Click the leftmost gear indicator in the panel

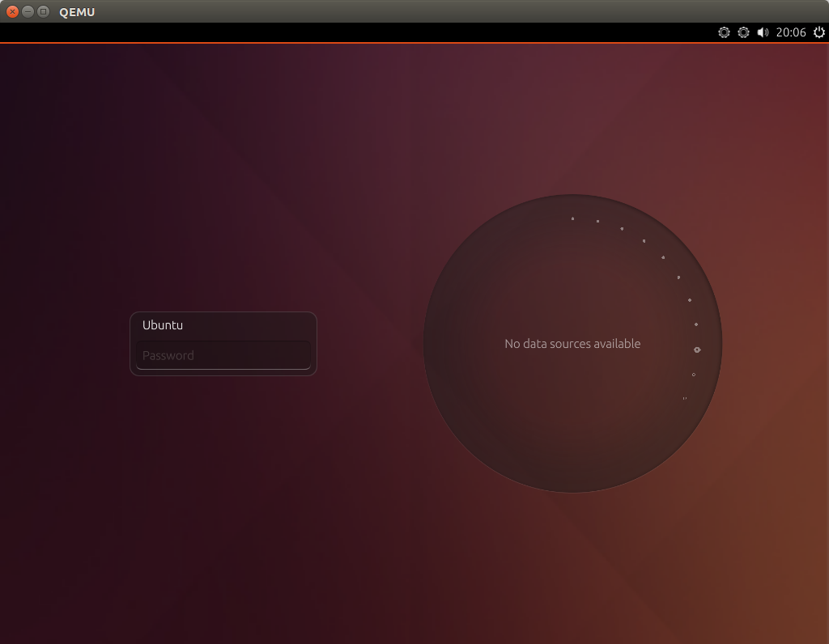[x=724, y=32]
